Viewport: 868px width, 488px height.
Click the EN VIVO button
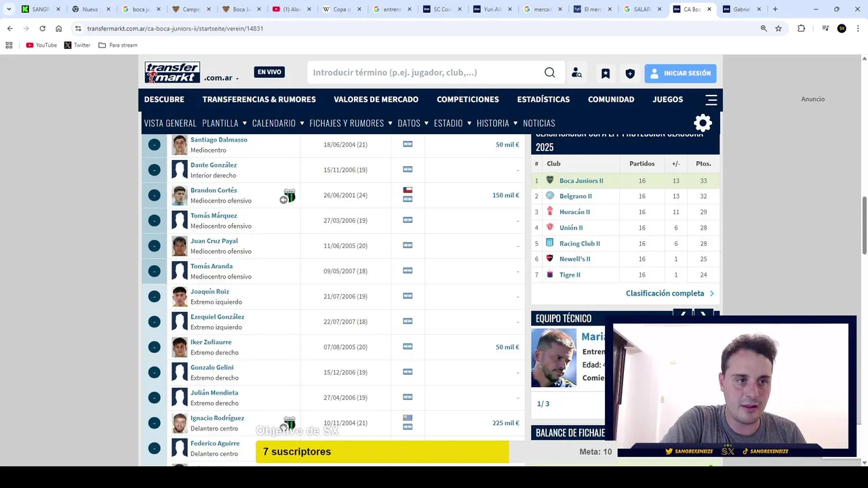tap(269, 72)
